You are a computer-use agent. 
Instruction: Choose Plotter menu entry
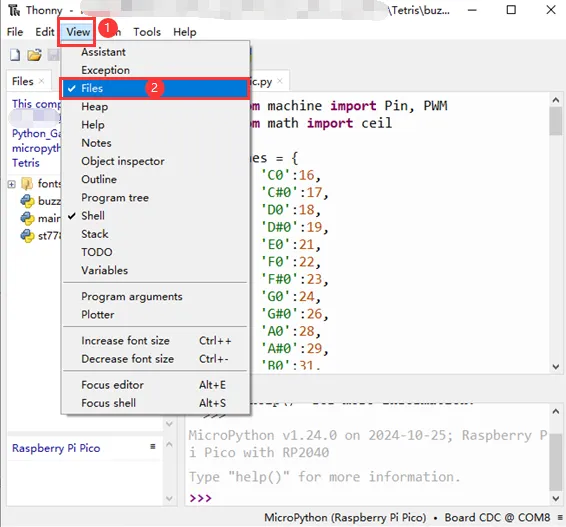pos(155,314)
